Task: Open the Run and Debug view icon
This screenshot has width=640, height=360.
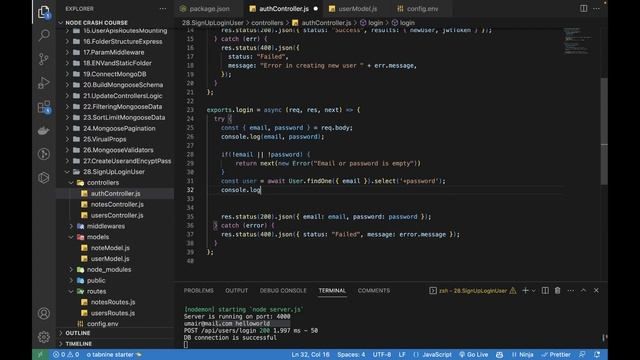Action: coord(44,83)
